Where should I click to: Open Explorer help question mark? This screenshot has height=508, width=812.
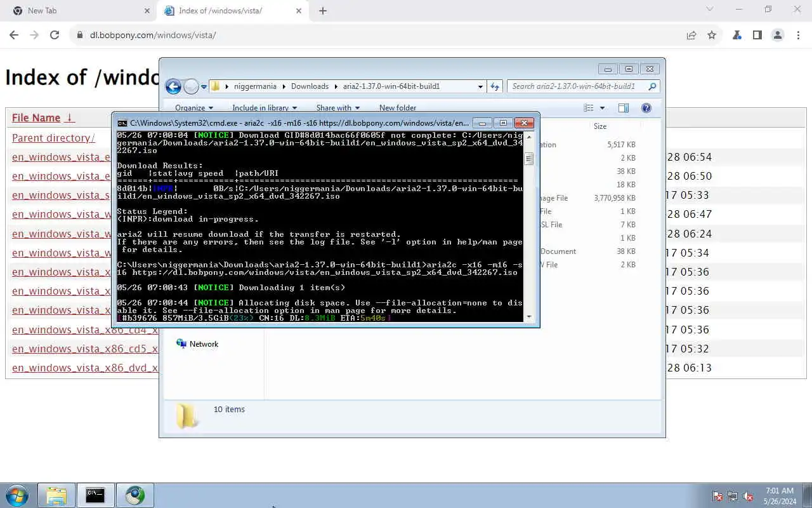[646, 108]
